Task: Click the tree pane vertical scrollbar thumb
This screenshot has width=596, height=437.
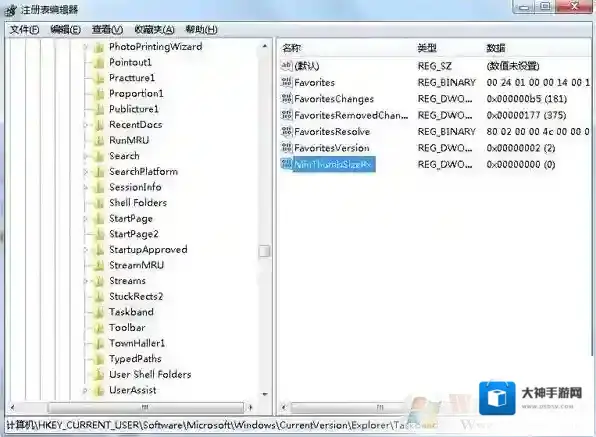Action: [x=265, y=251]
